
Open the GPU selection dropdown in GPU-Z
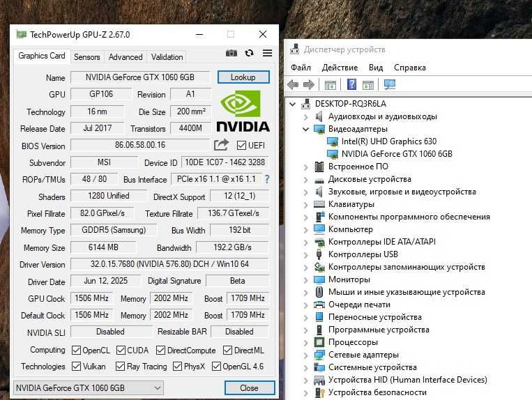pyautogui.click(x=89, y=387)
